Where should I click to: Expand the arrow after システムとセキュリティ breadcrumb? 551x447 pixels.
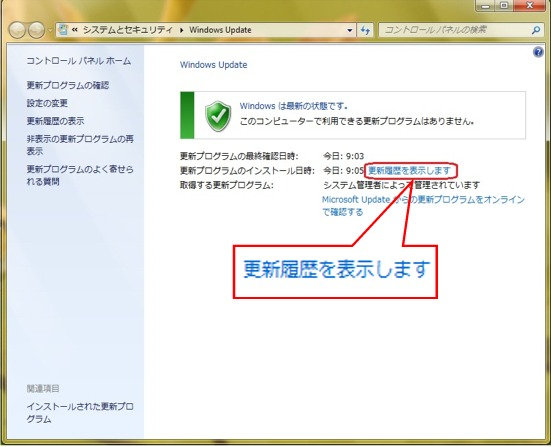click(x=181, y=30)
